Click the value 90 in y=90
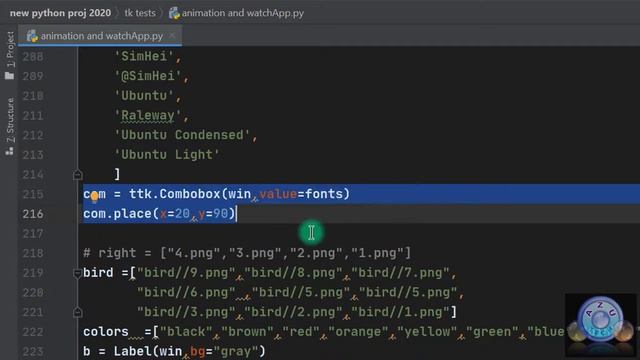Viewport: 640px width, 360px height. coord(220,214)
